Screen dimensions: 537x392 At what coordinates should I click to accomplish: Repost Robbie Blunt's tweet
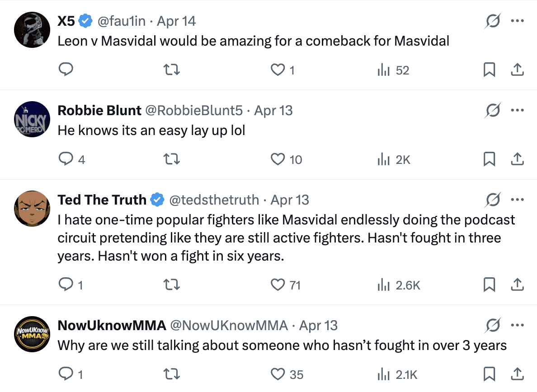171,159
